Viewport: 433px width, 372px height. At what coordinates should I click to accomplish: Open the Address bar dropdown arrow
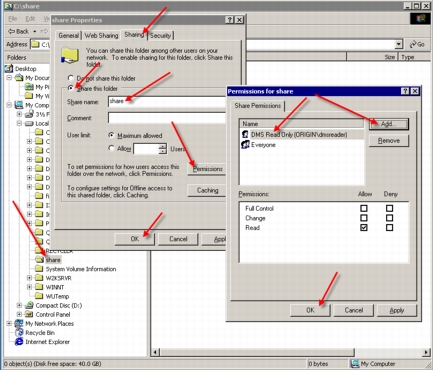point(399,44)
